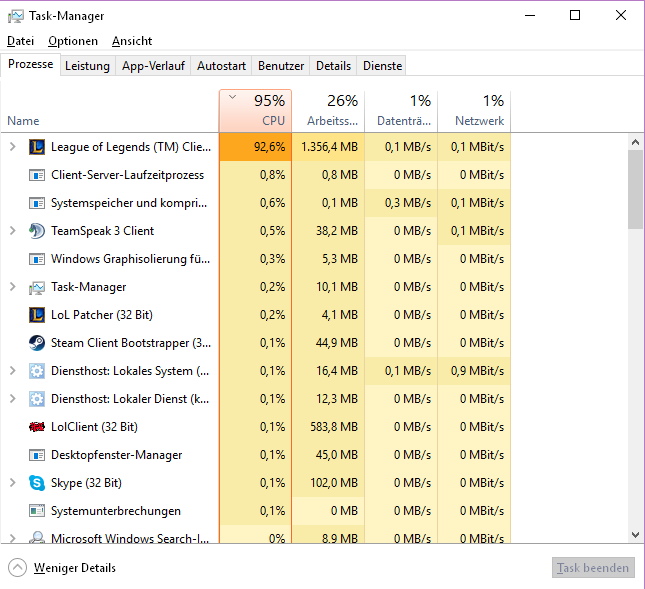Click the League of Legends client process icon

[37, 147]
